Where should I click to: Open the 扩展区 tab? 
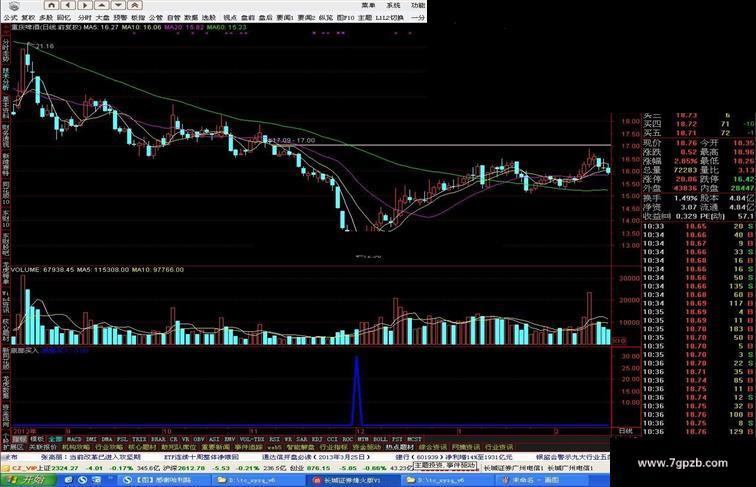pyautogui.click(x=14, y=447)
